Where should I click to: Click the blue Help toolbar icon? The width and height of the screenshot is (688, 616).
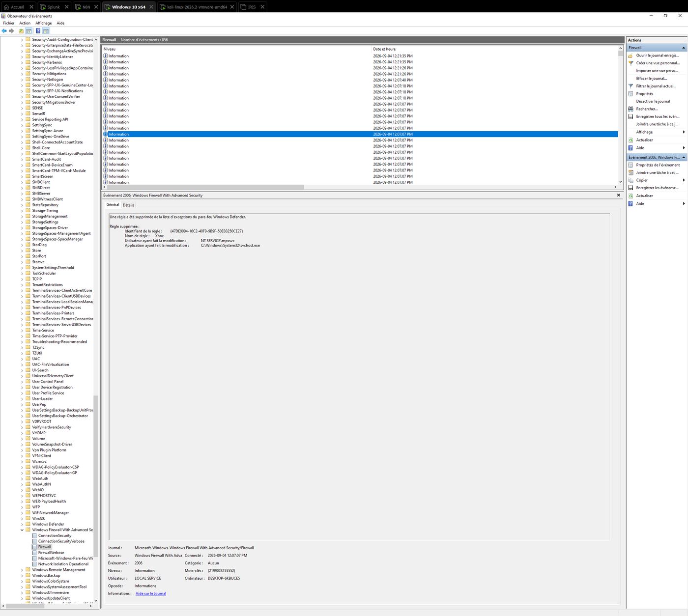point(38,31)
